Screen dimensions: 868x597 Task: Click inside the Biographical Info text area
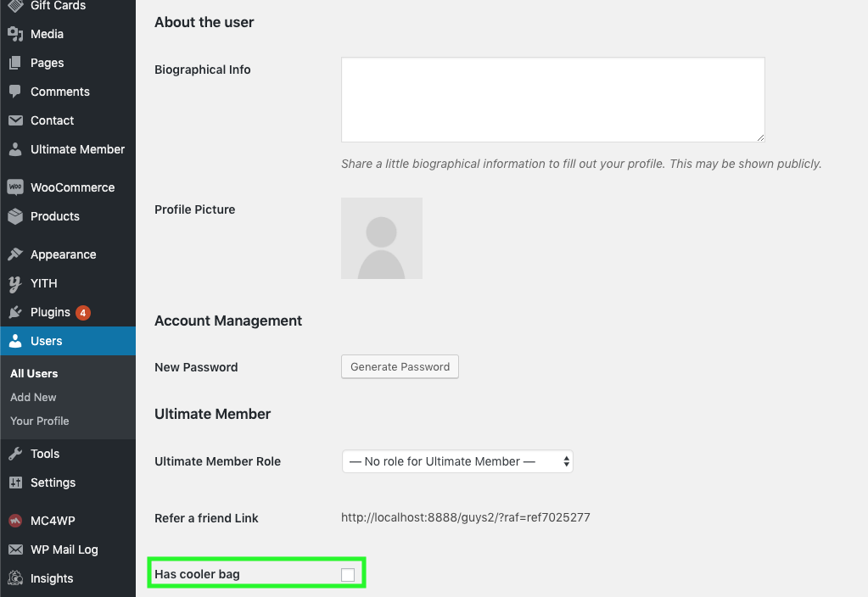552,99
